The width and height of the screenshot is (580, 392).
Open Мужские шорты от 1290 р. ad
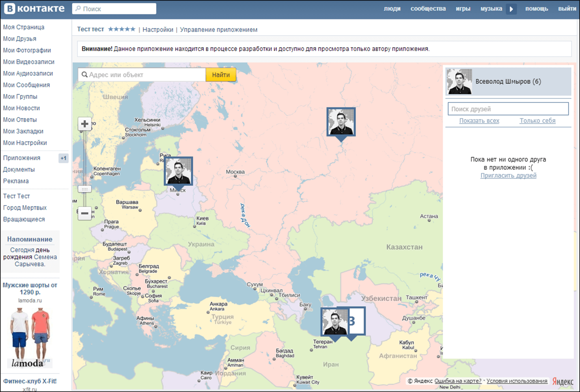click(30, 289)
